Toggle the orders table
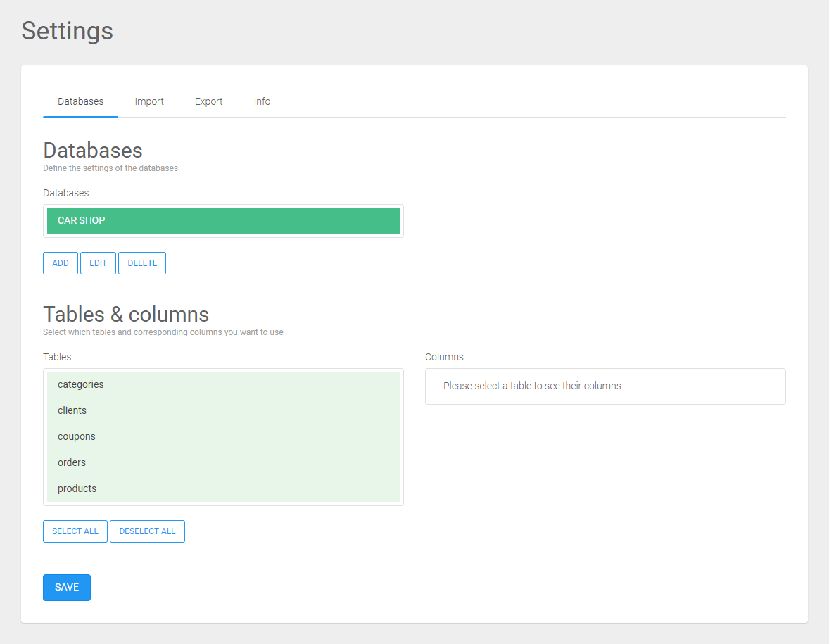This screenshot has height=644, width=829. click(223, 462)
